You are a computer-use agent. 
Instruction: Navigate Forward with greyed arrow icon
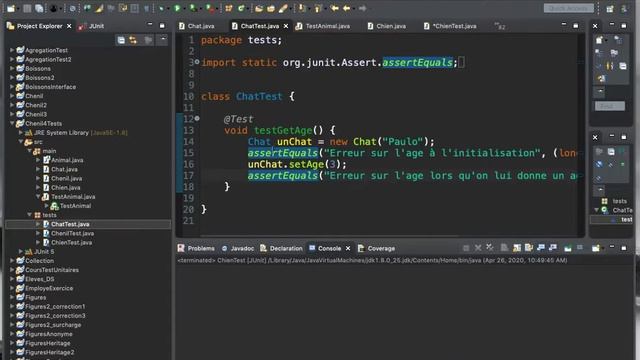pos(362,8)
